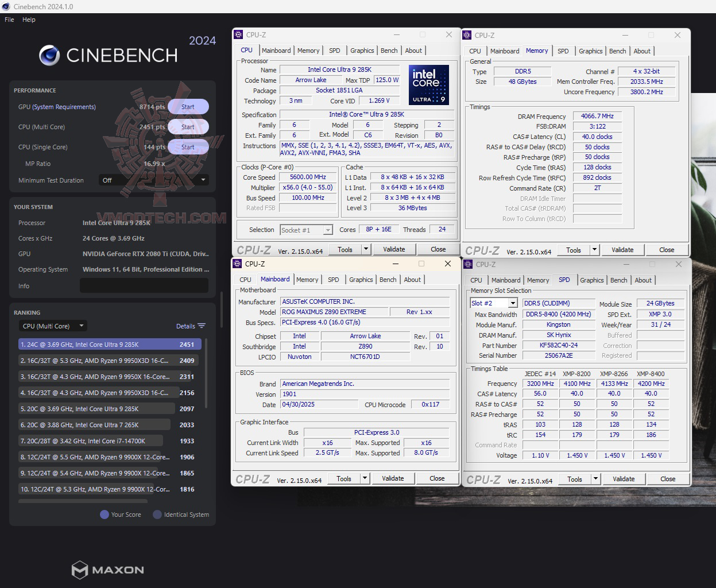The width and height of the screenshot is (716, 588).
Task: Click Close button in Mainboard window
Action: 437,478
